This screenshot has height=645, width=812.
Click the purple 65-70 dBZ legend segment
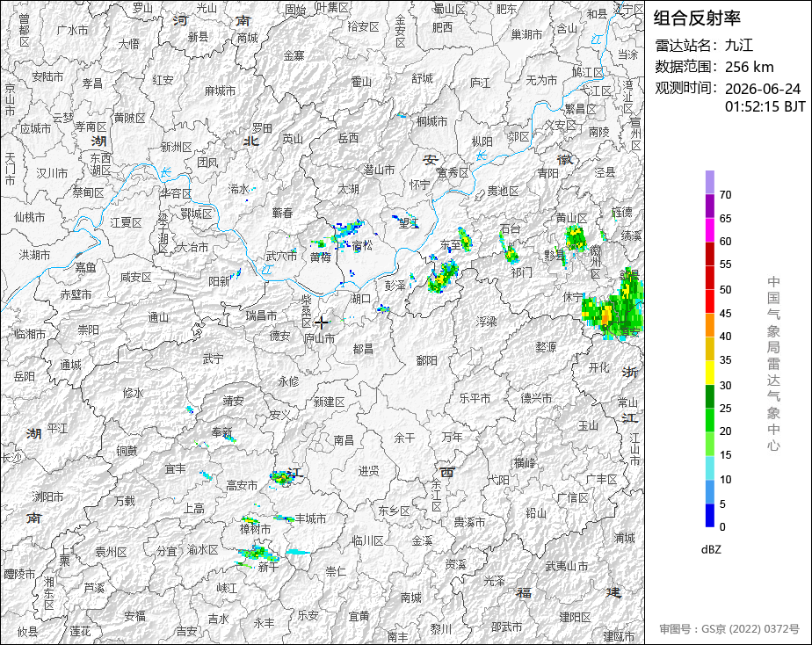(x=709, y=206)
